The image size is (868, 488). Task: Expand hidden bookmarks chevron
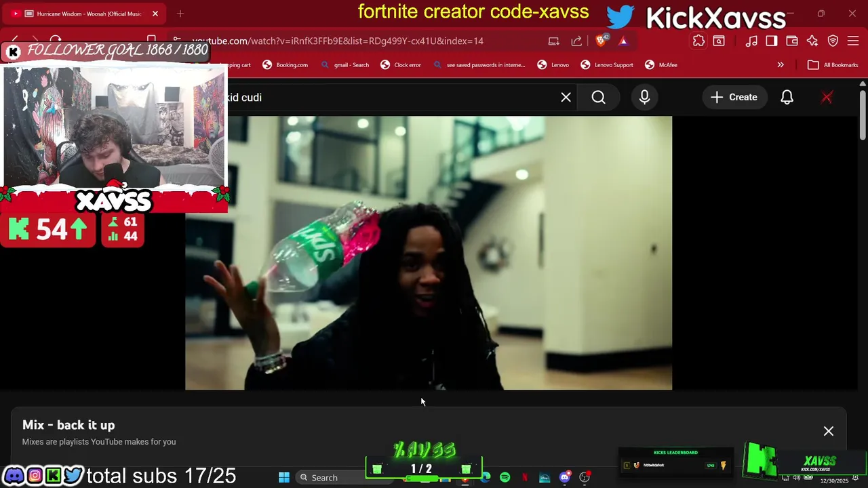pos(781,65)
